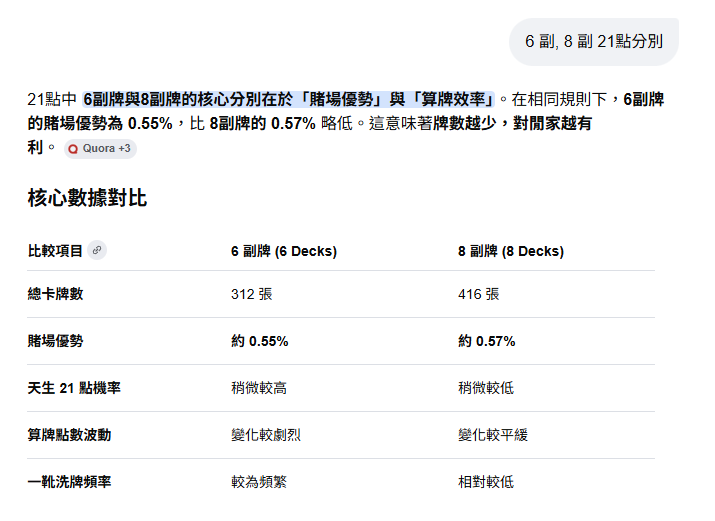Click the bold text 牌數越少，對閒家越有
This screenshot has width=715, height=521.
pyautogui.click(x=512, y=123)
